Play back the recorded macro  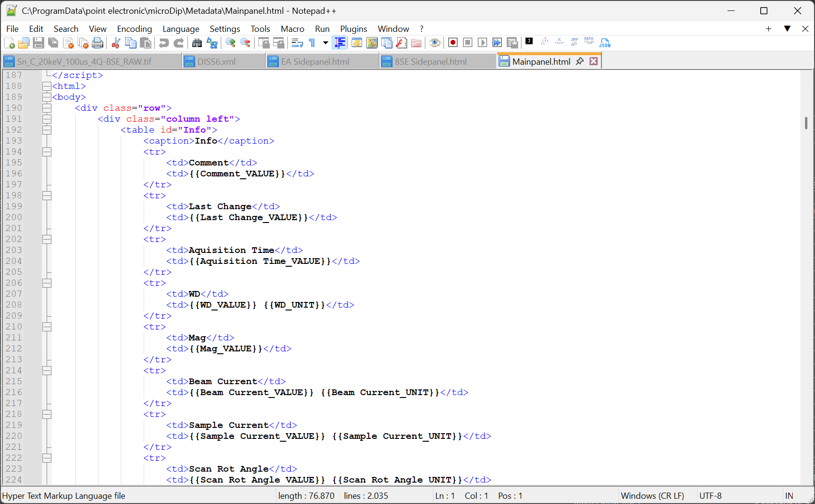pyautogui.click(x=482, y=43)
